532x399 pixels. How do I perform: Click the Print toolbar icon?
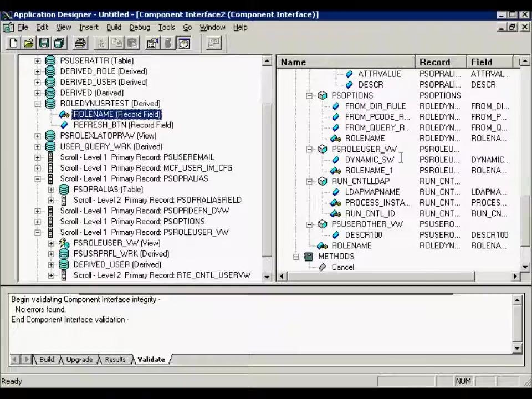point(80,43)
